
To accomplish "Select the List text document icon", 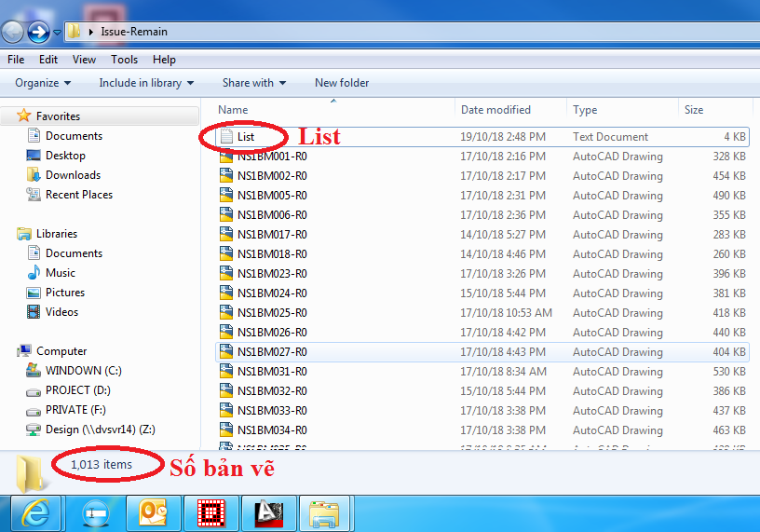I will (225, 137).
